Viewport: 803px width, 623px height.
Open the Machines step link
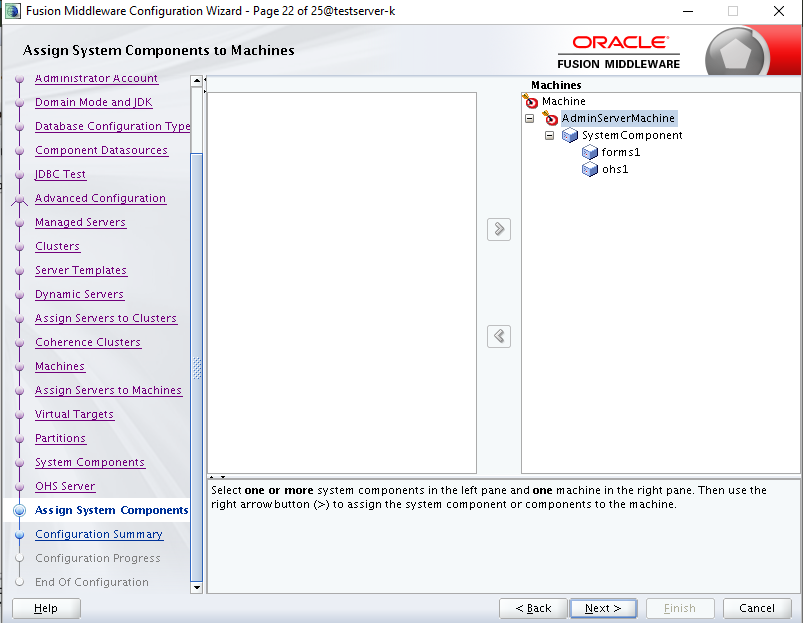coord(60,367)
